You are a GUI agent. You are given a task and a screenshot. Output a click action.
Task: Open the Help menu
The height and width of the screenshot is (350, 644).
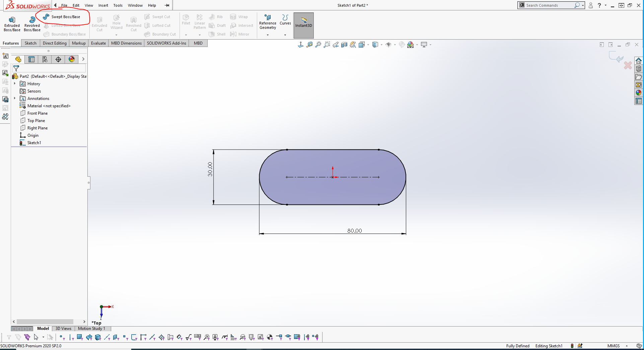(x=152, y=5)
